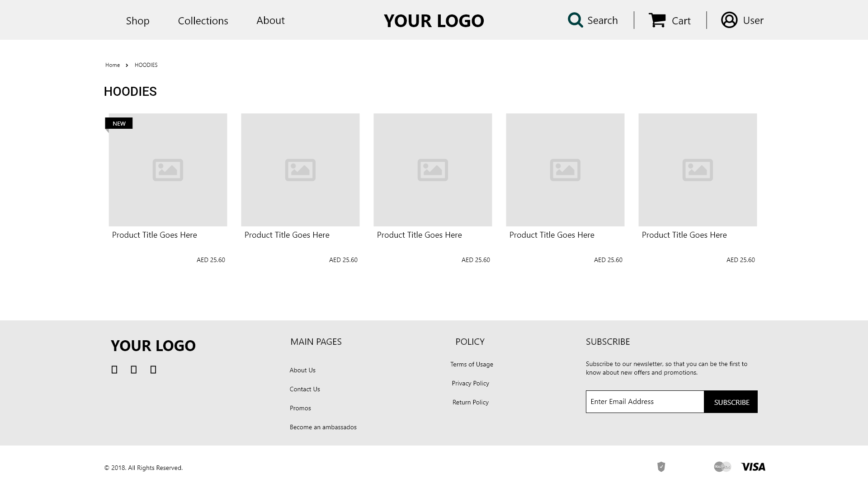Open the Collections menu

[x=203, y=20]
